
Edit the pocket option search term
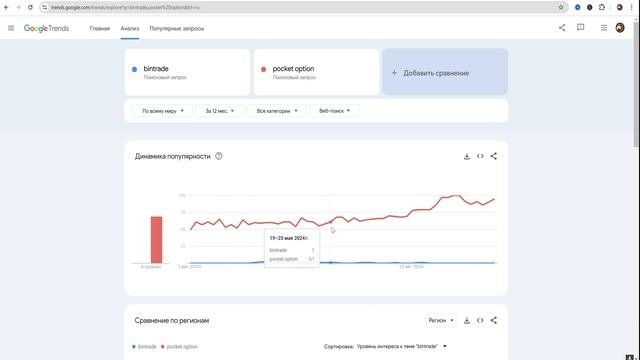316,72
